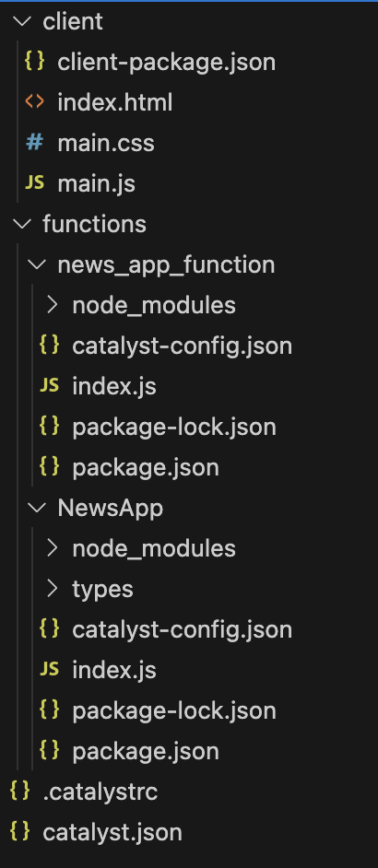The height and width of the screenshot is (868, 378).
Task: Open the index.html file
Action: tap(114, 102)
